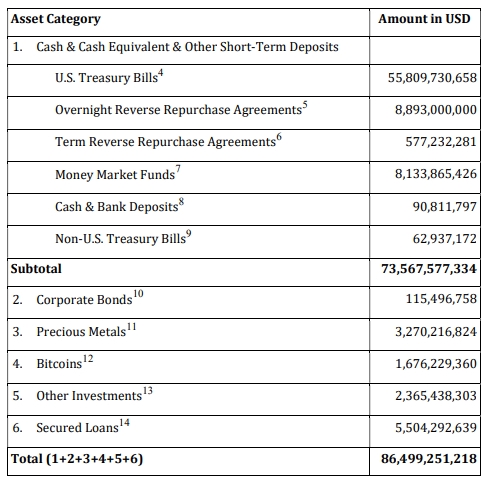Click footnote 7 beside Money Market Funds
The width and height of the screenshot is (487, 483).
(178, 169)
